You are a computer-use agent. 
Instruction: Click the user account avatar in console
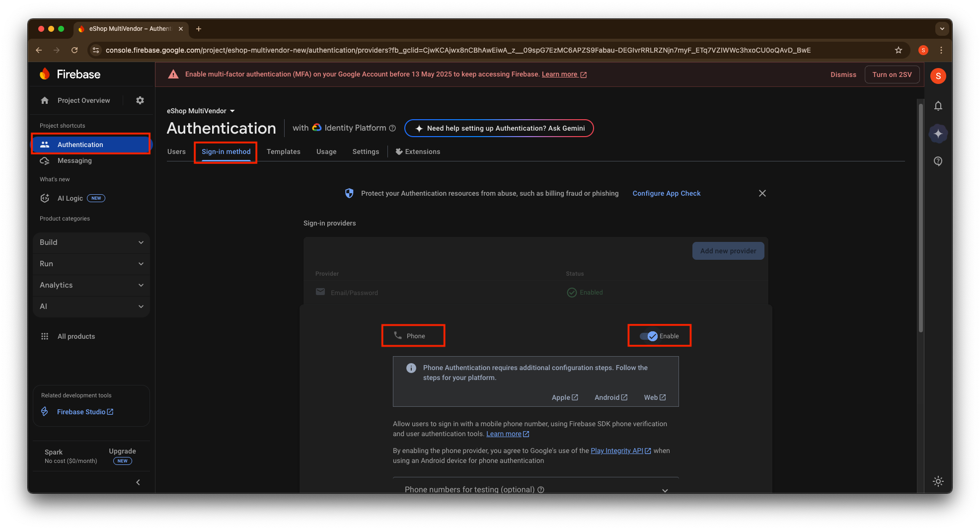(x=938, y=76)
